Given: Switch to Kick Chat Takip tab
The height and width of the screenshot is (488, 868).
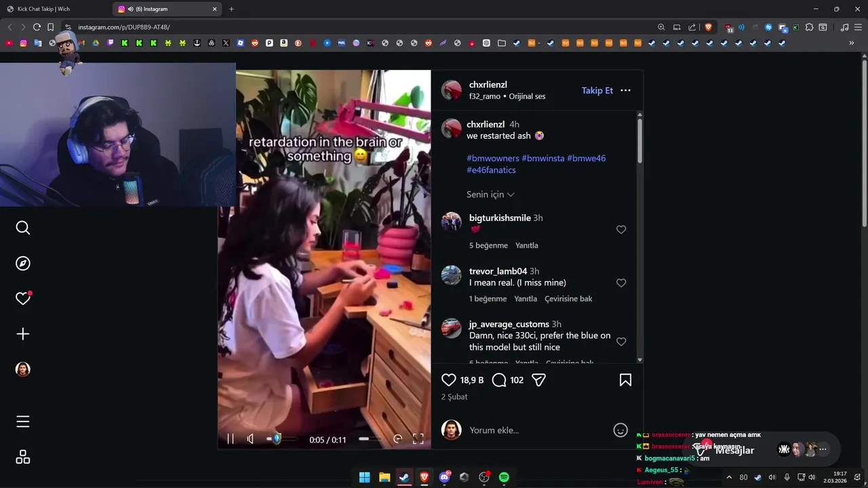Looking at the screenshot, I should pyautogui.click(x=56, y=9).
